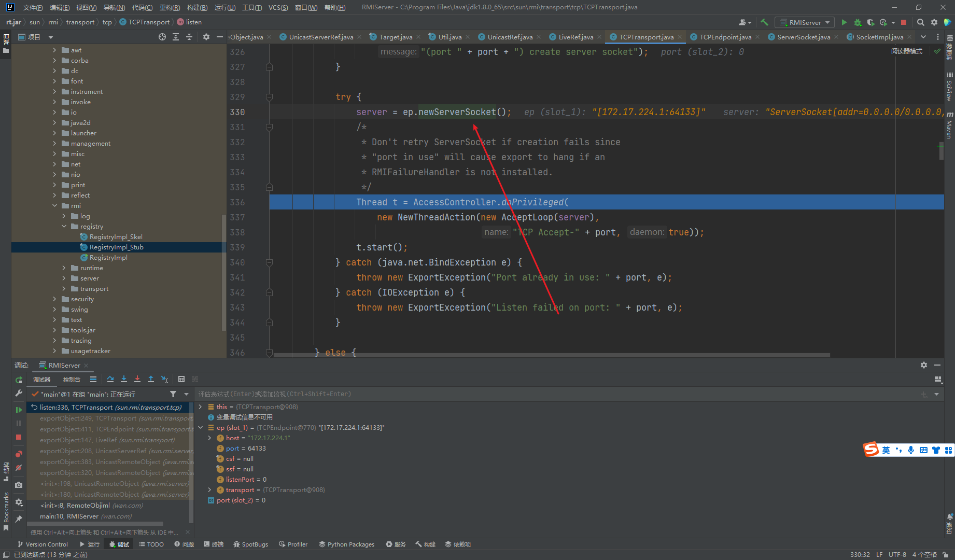Click Collapse All in project panel
The width and height of the screenshot is (955, 560).
[189, 37]
